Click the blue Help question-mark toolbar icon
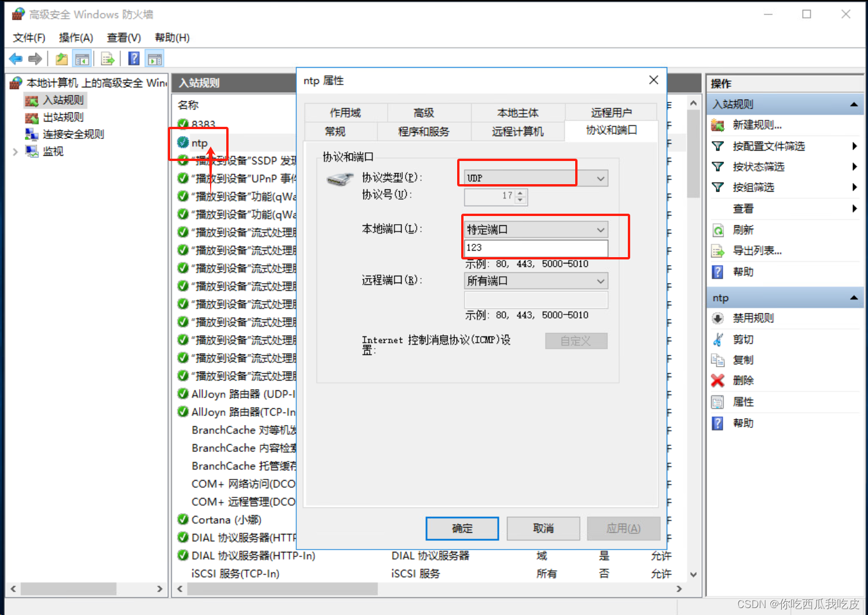 tap(133, 58)
